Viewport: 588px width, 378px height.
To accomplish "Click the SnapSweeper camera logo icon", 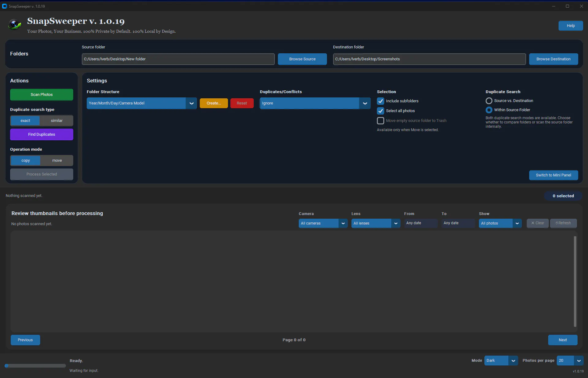I will [14, 25].
